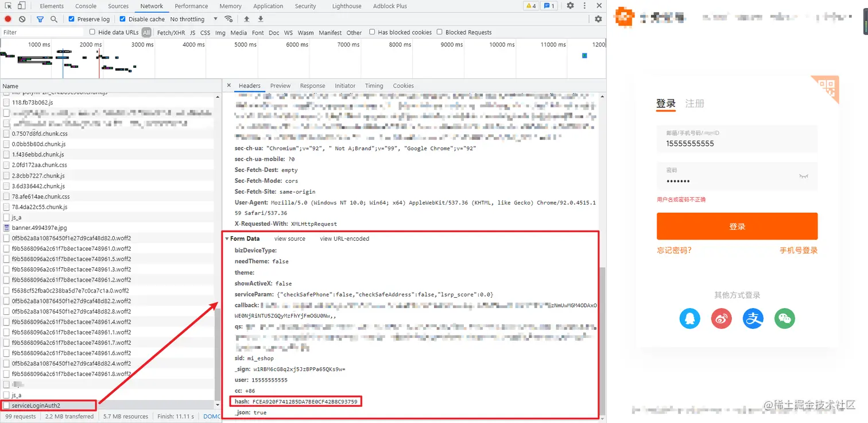This screenshot has width=868, height=423.
Task: Switch to Sources tab
Action: click(118, 6)
